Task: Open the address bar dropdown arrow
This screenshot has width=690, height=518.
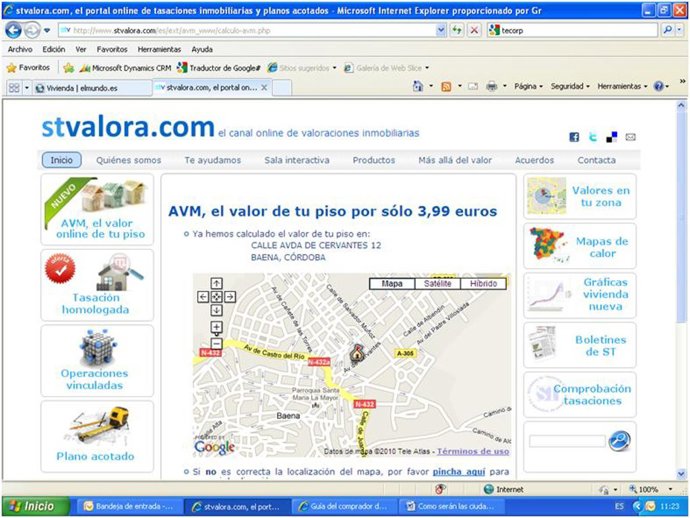Action: (x=440, y=30)
